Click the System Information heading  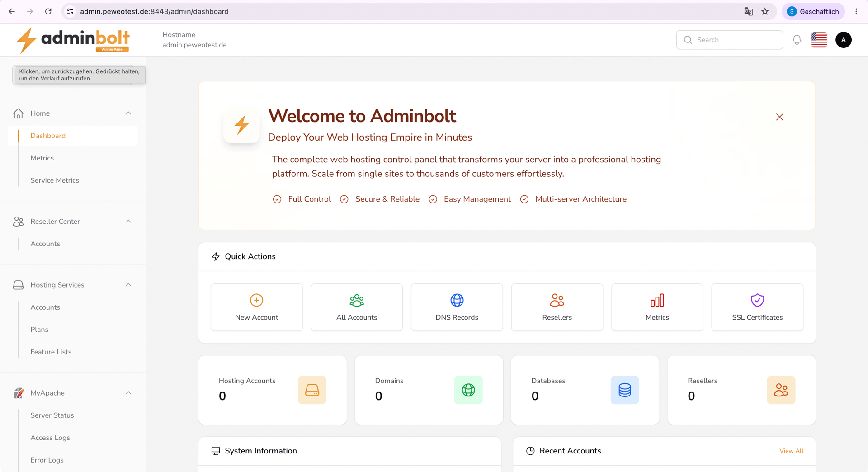261,451
